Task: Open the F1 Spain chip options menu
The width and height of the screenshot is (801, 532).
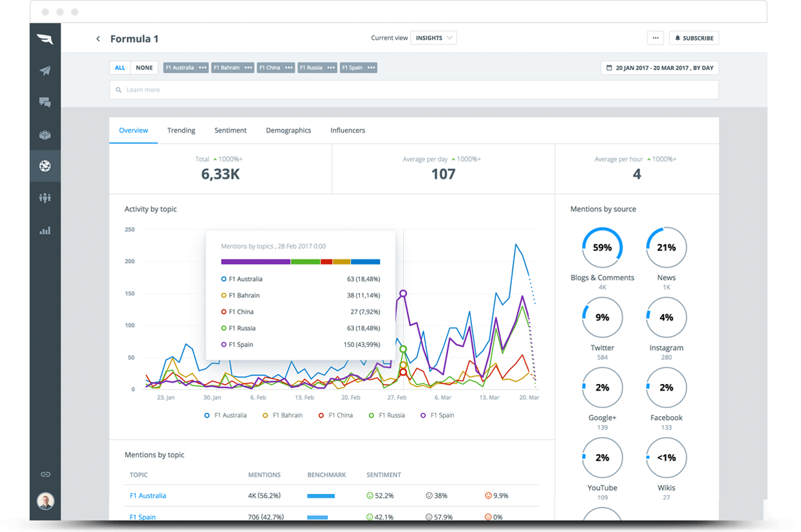Action: [x=372, y=68]
